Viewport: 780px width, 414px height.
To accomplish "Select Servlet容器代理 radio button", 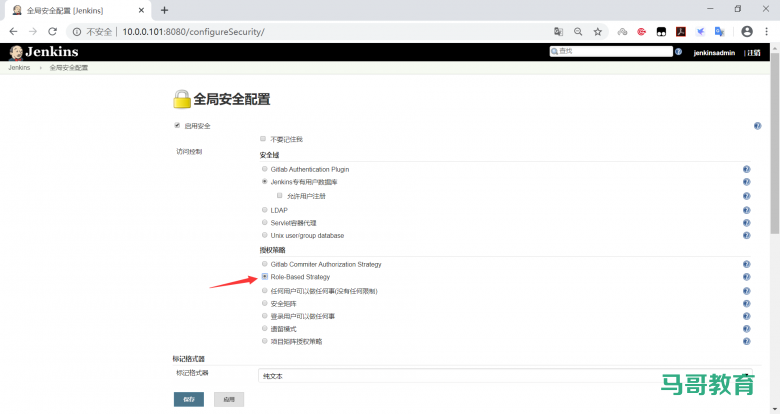I will (x=265, y=222).
